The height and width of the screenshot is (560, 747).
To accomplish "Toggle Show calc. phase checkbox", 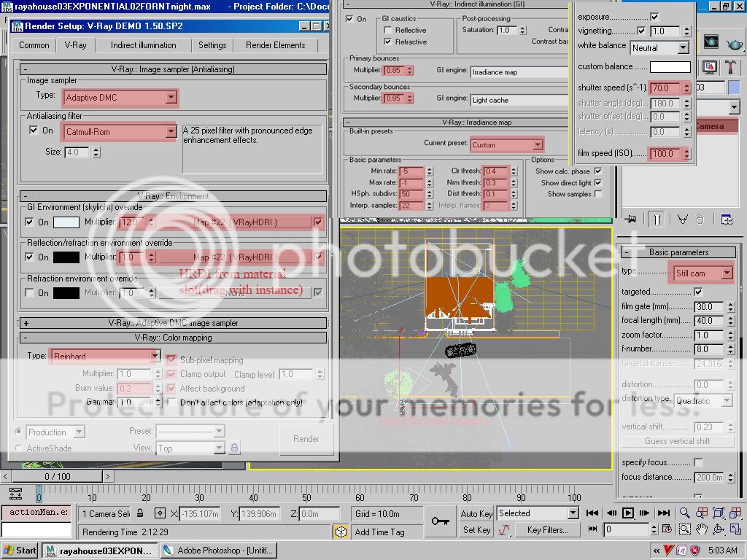I will [x=598, y=171].
